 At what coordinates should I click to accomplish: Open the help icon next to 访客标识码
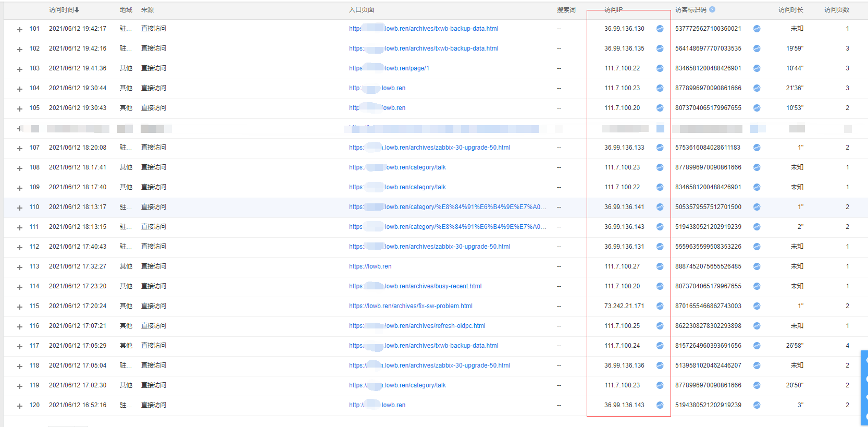712,9
